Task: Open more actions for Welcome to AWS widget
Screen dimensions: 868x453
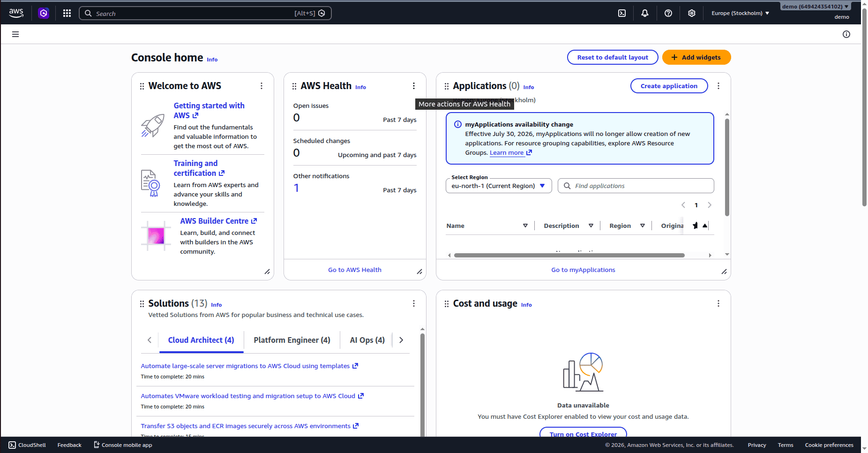Action: tap(262, 86)
